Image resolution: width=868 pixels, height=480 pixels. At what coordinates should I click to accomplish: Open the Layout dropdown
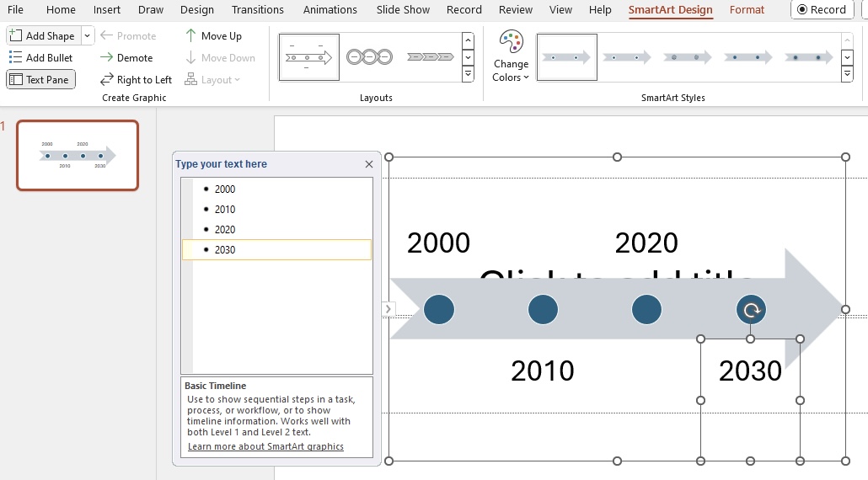pyautogui.click(x=213, y=80)
